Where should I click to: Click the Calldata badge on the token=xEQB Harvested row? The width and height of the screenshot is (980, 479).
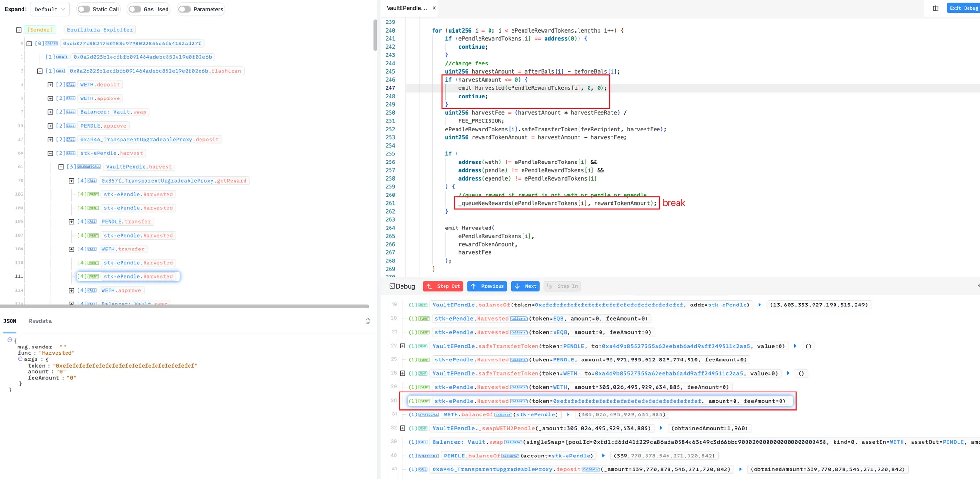click(x=519, y=333)
